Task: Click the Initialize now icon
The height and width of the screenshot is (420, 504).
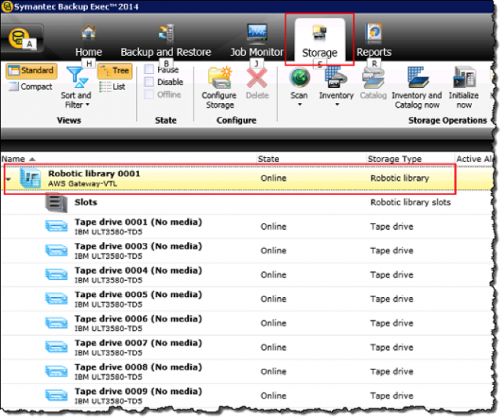Action: 464,77
